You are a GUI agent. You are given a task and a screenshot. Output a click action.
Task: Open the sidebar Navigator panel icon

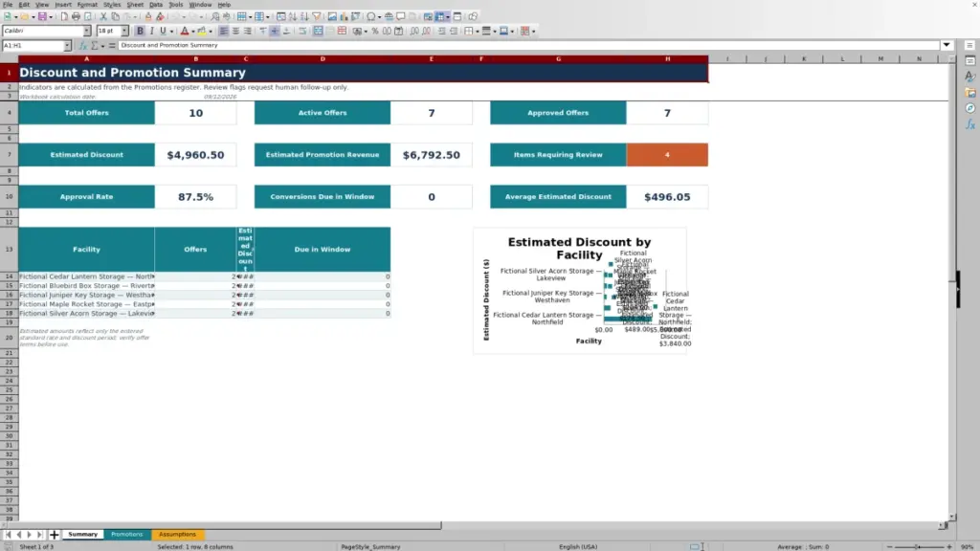click(x=970, y=109)
